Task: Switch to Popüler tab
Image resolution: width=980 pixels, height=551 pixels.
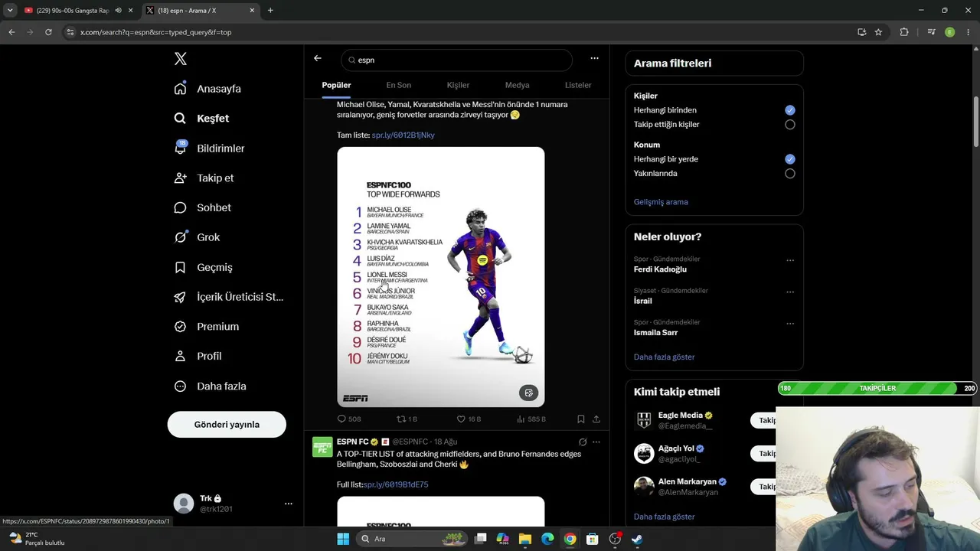Action: [x=336, y=85]
